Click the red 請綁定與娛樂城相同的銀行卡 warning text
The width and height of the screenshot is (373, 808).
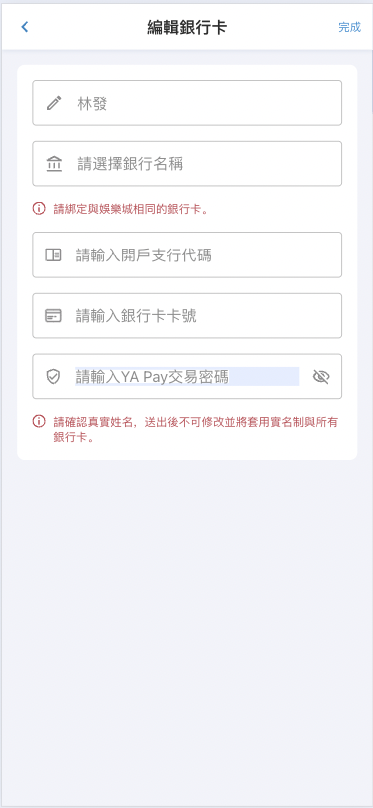(131, 209)
